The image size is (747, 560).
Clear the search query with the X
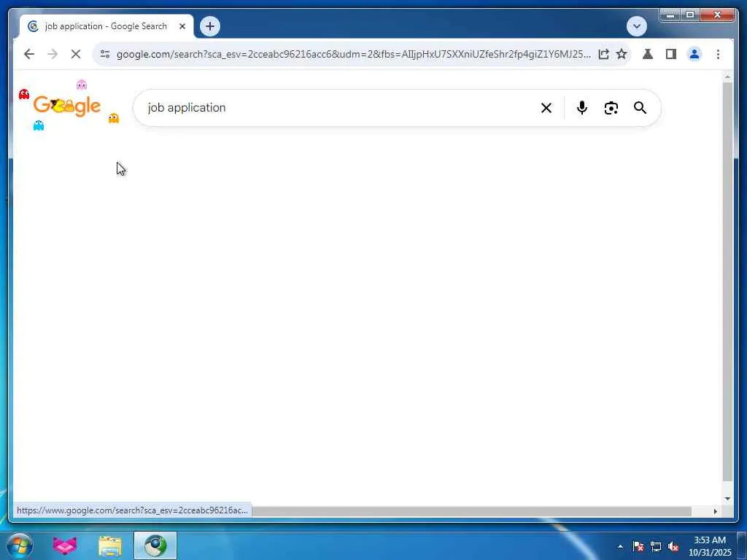(546, 108)
